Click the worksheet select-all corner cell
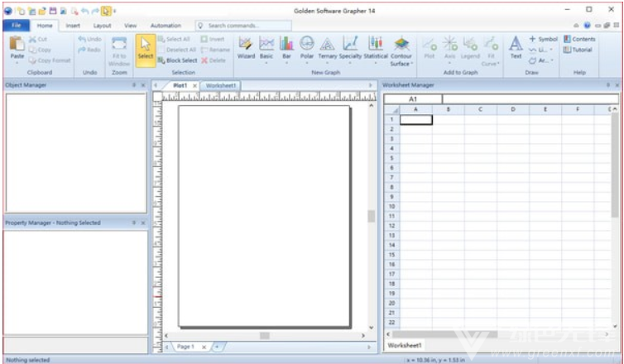Screen dimensions: 624x364 click(392, 109)
